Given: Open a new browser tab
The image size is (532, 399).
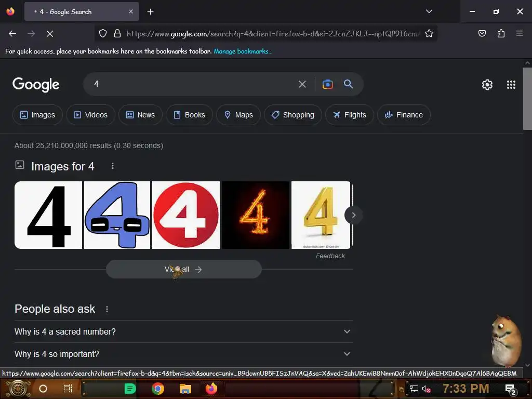Looking at the screenshot, I should point(150,12).
